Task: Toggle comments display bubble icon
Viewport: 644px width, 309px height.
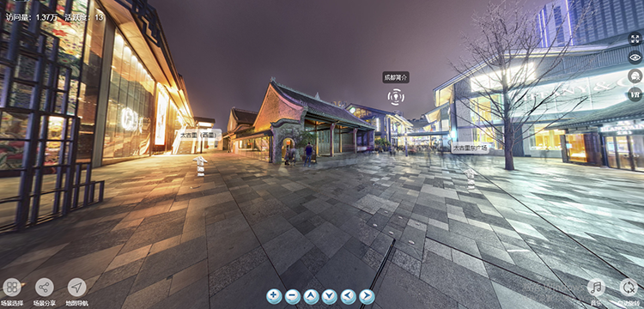Action: (635, 76)
